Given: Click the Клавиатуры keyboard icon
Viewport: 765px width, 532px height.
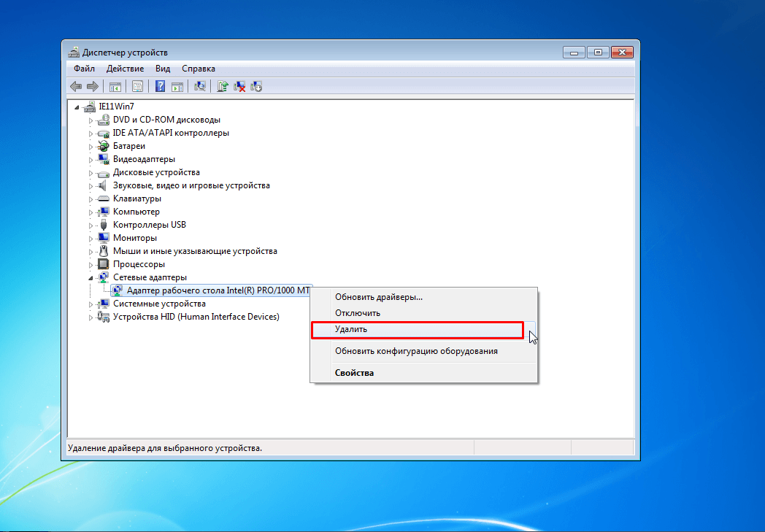Looking at the screenshot, I should click(x=103, y=198).
